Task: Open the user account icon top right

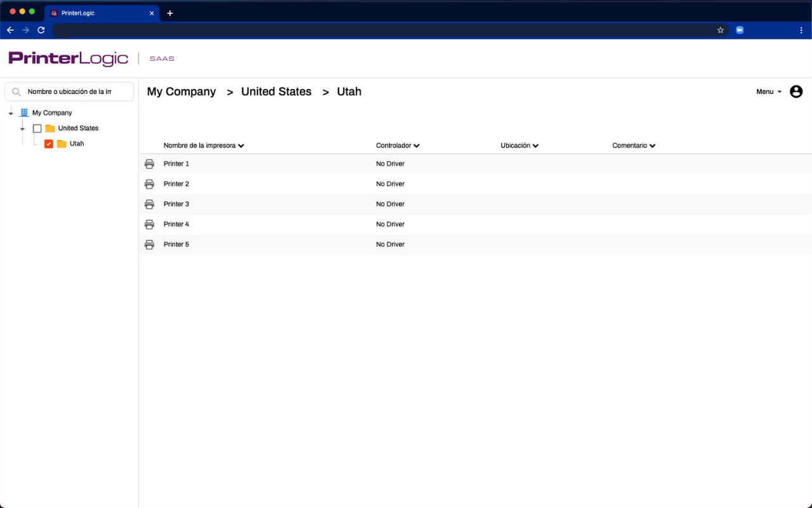Action: pos(796,91)
